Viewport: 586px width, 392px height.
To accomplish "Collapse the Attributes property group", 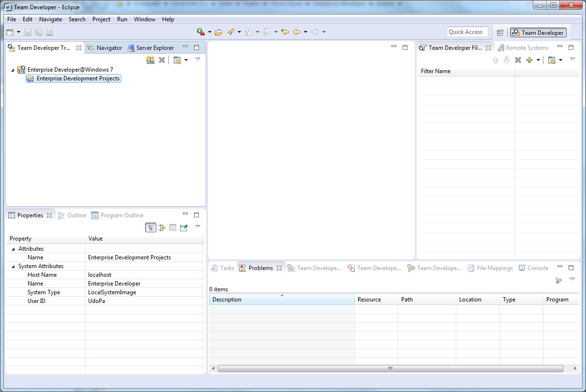I will [x=13, y=249].
